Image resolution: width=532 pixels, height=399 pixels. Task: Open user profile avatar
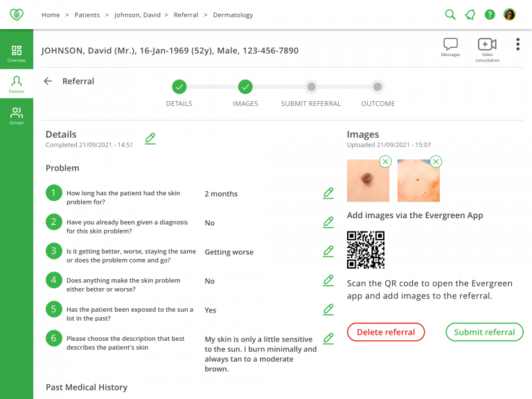click(509, 15)
